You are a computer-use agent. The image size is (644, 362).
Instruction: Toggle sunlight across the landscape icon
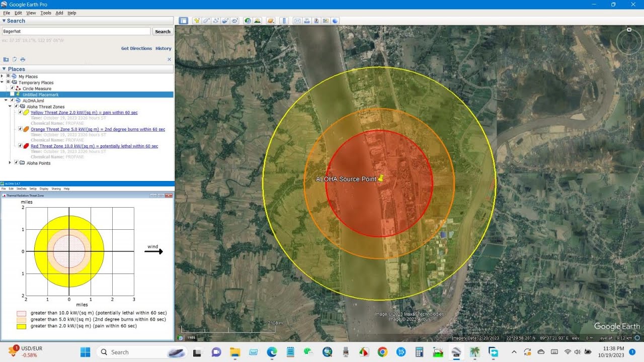(x=258, y=21)
